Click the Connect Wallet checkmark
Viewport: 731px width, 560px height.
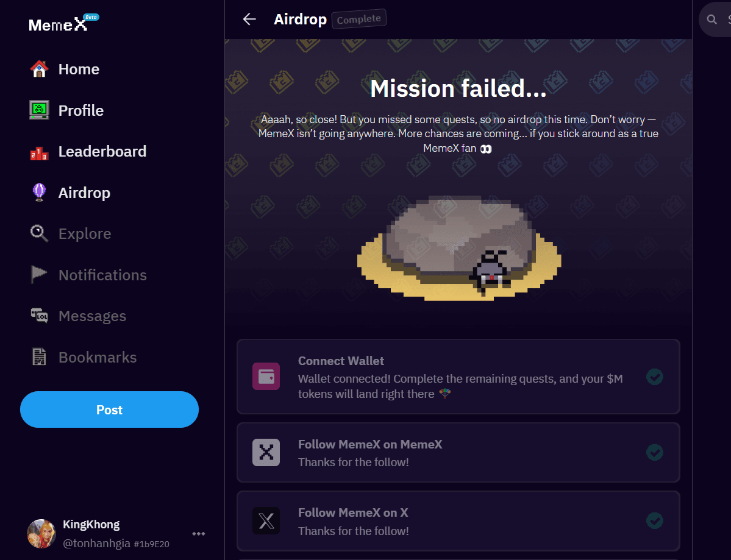[x=655, y=377]
